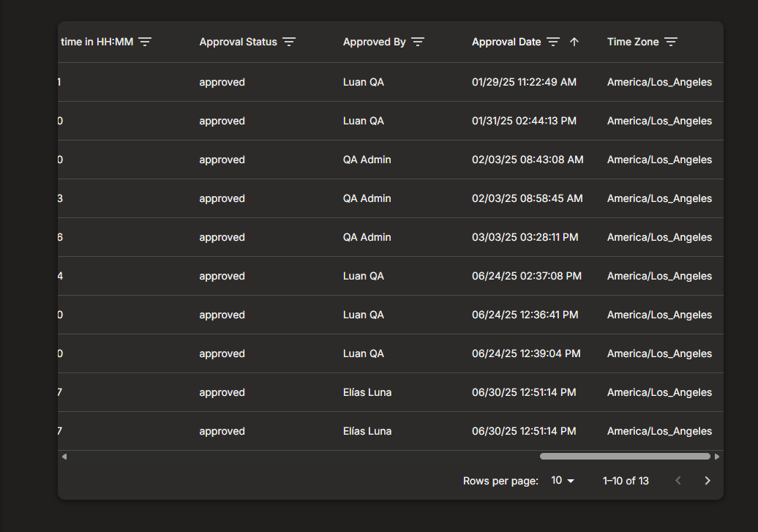This screenshot has width=758, height=532.
Task: Click the scroll right arrow of horizontal scrollbar
Action: [717, 457]
